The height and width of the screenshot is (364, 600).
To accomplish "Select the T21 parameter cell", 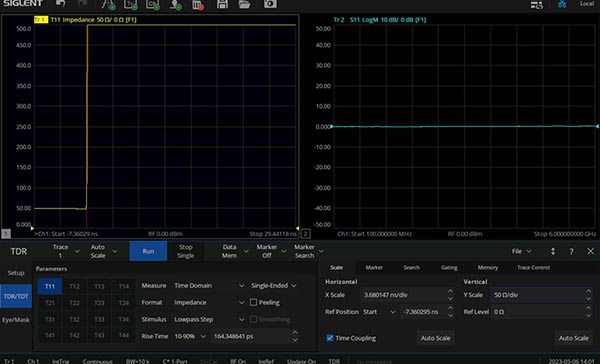I will pyautogui.click(x=50, y=303).
